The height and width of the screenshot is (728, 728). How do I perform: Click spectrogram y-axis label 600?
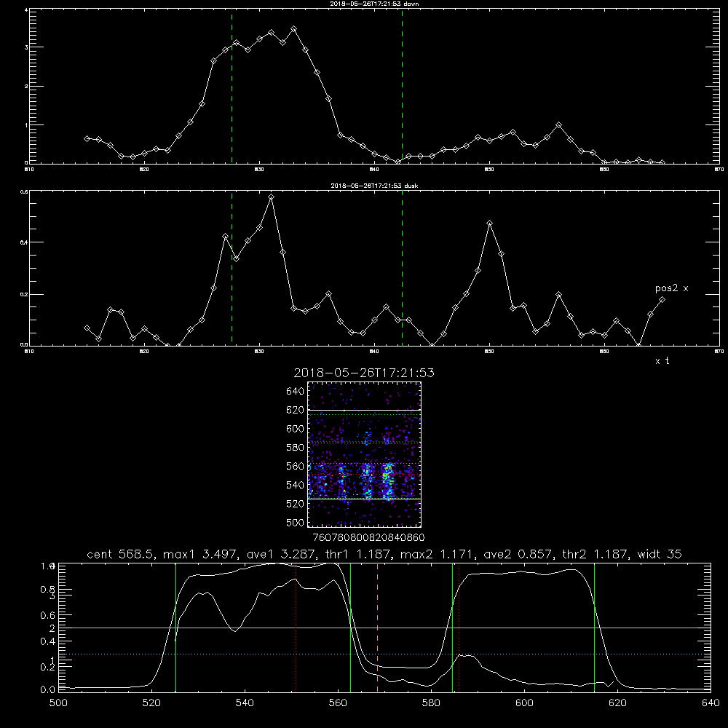pyautogui.click(x=296, y=429)
